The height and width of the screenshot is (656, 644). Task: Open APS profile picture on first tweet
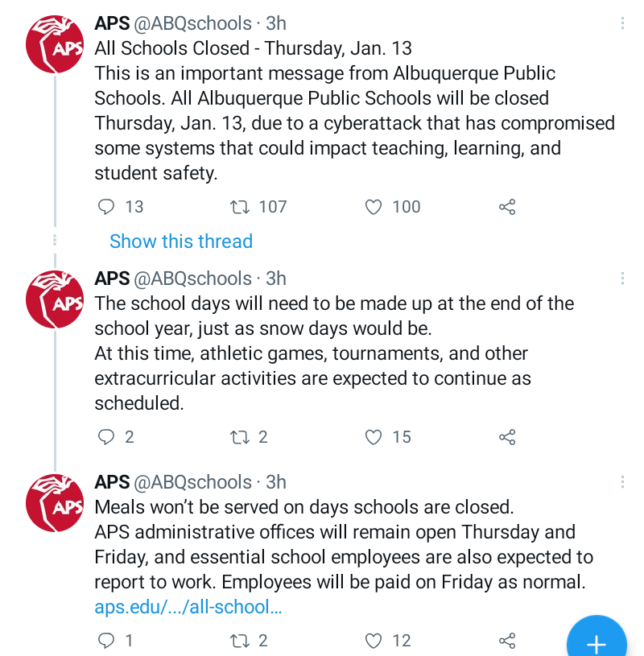55,44
